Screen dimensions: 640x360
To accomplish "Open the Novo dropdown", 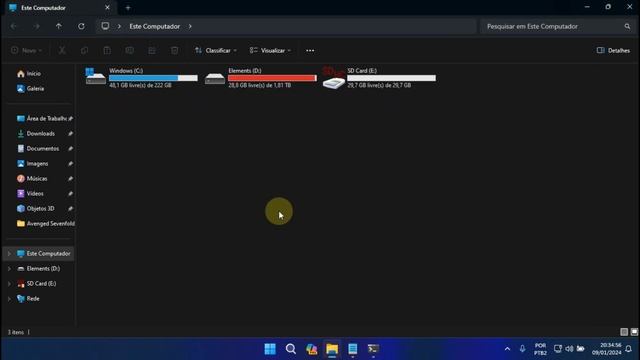I will (27, 50).
